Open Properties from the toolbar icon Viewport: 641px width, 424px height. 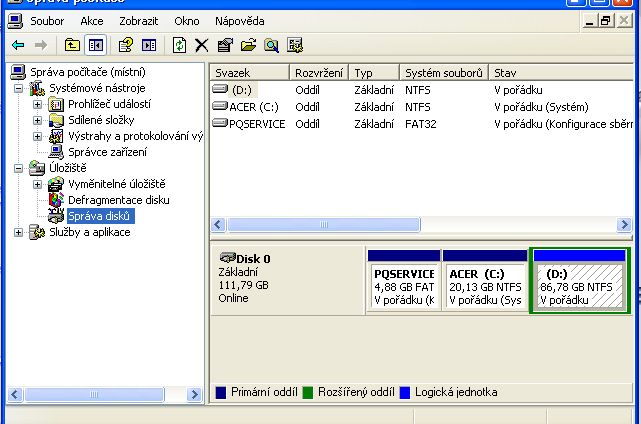224,45
